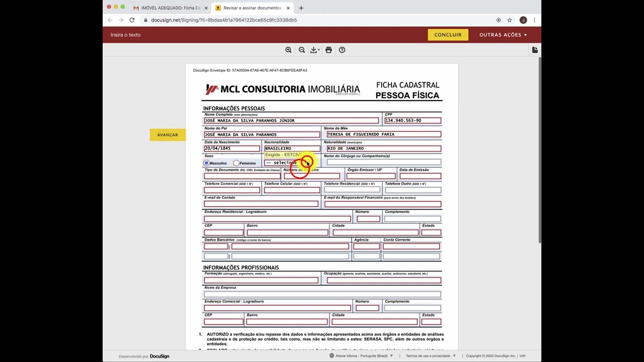This screenshot has height=362, width=644.
Task: Open the help question mark icon
Action: 342,50
